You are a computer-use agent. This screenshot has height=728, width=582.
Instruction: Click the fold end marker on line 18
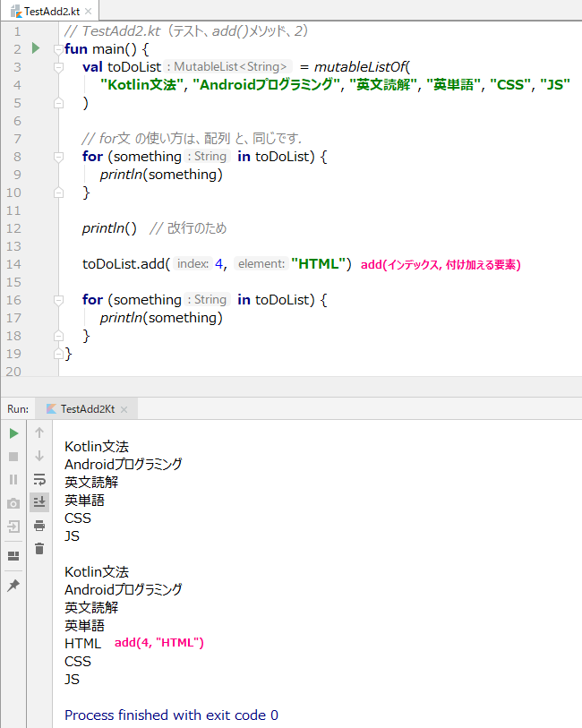pos(58,336)
